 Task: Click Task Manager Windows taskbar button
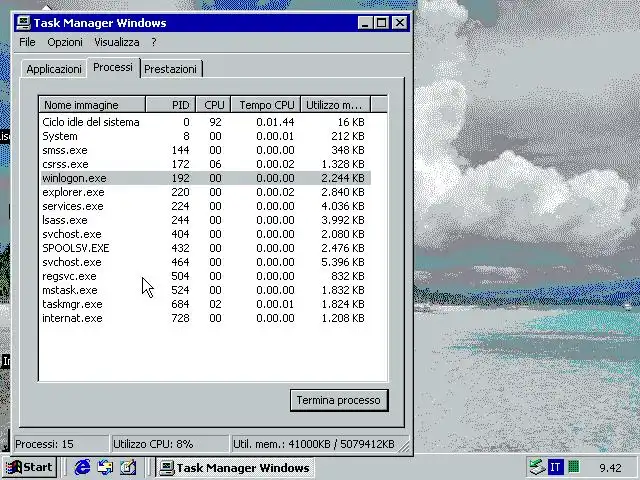235,467
